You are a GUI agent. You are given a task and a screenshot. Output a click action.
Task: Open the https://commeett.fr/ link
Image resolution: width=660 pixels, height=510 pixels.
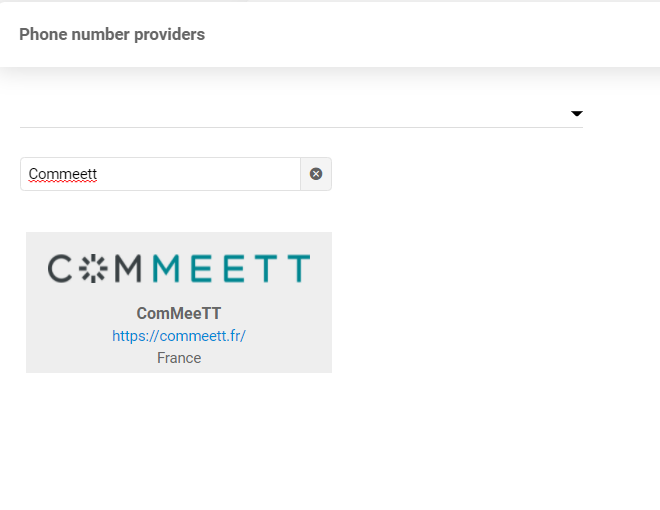(x=178, y=335)
